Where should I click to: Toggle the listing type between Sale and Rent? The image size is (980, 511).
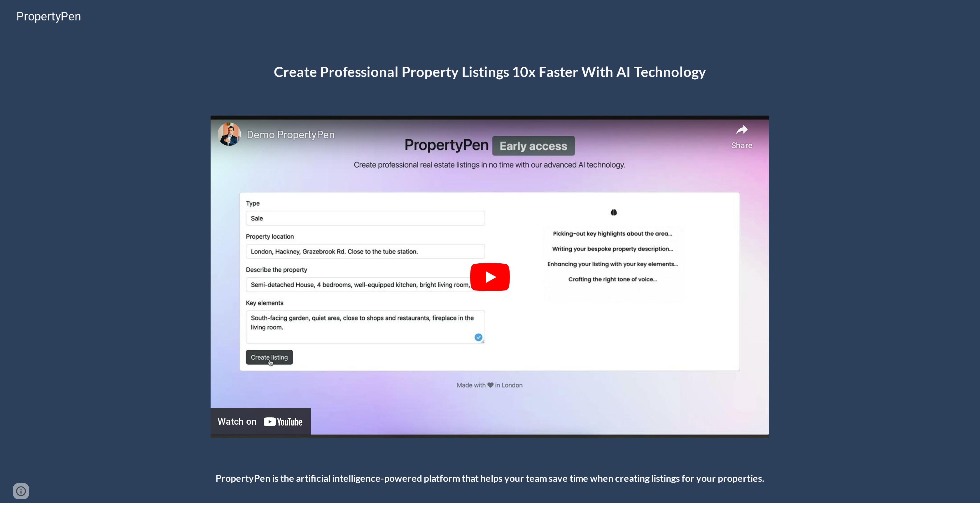(365, 218)
